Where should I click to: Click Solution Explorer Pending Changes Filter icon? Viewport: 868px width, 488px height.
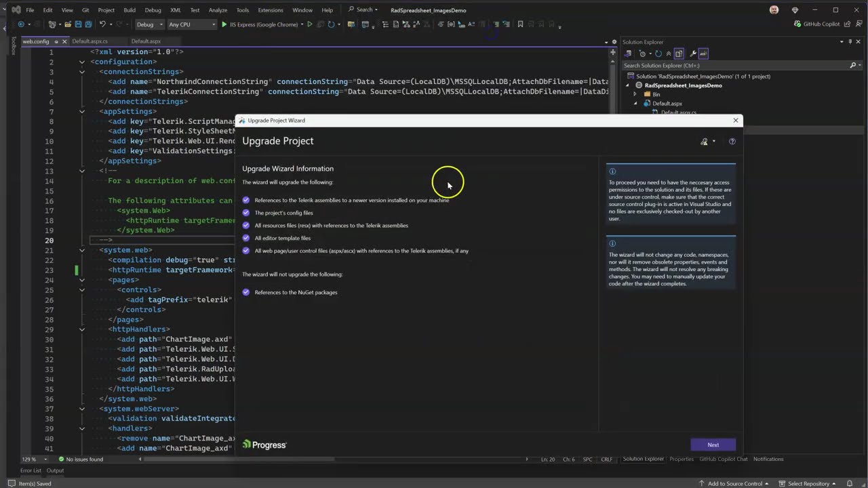[x=642, y=54]
